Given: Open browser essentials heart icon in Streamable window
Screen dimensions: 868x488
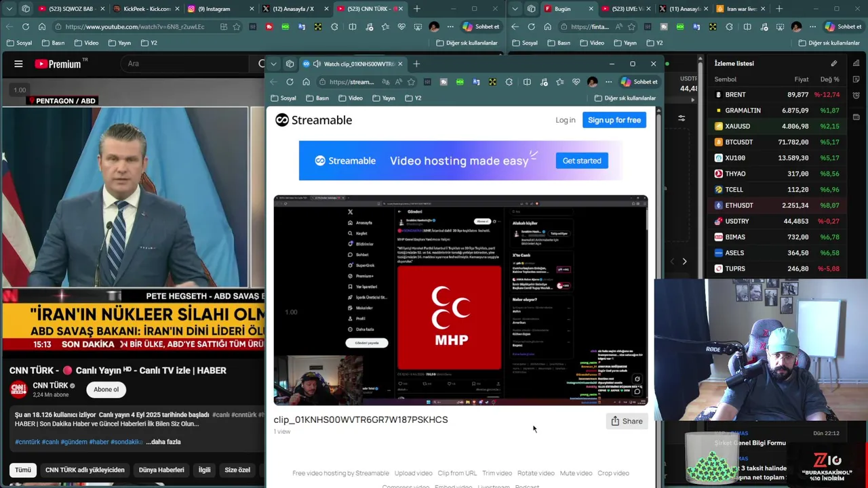Looking at the screenshot, I should click(x=576, y=82).
